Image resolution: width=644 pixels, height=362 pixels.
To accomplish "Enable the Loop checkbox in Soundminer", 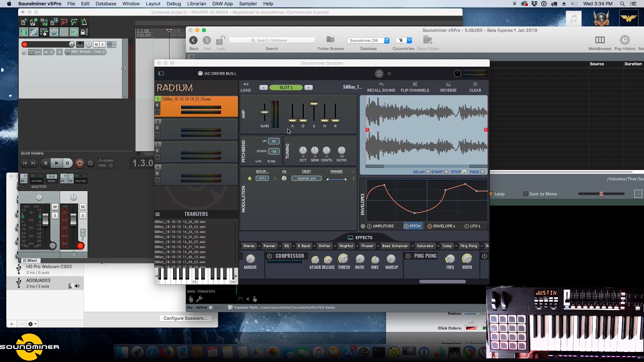I will pyautogui.click(x=491, y=194).
